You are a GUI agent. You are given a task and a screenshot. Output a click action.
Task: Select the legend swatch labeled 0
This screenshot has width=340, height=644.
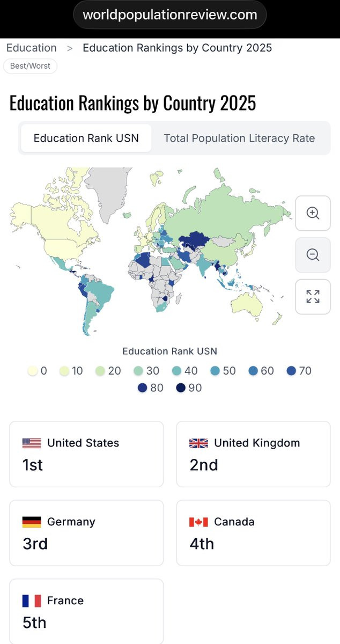tap(33, 371)
